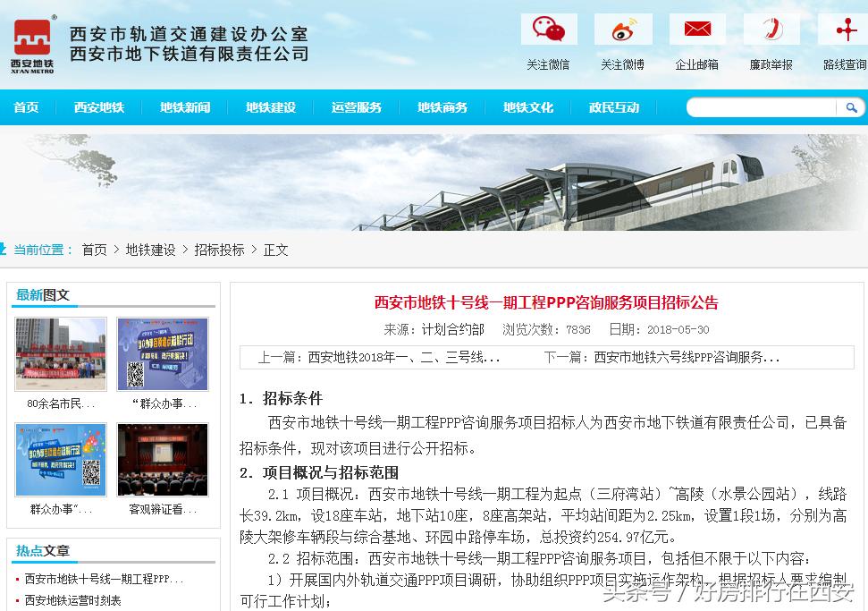Open the 地铁新闻 navigation menu
This screenshot has width=868, height=611.
point(185,107)
